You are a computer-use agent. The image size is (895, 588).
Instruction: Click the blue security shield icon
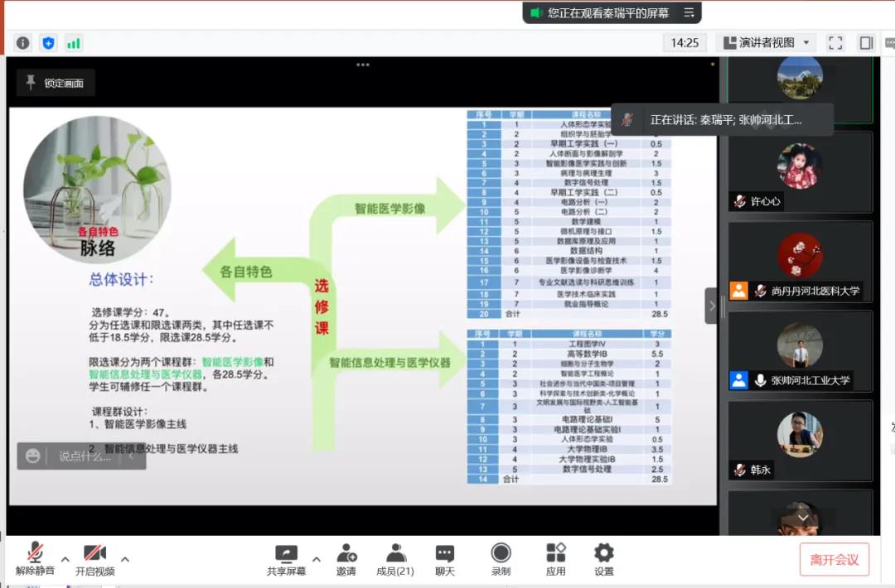48,43
